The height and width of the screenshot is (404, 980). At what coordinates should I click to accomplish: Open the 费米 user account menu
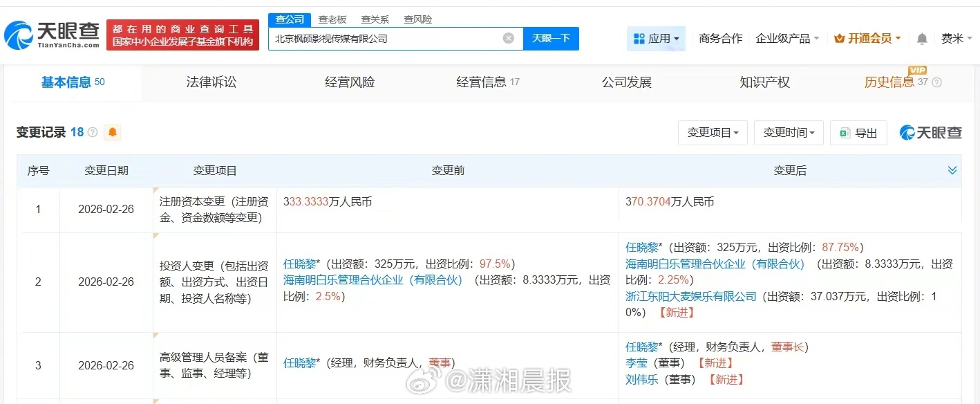(957, 39)
